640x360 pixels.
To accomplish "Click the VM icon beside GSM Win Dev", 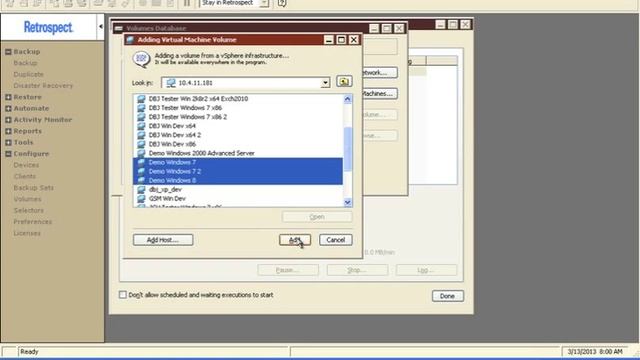I will coord(141,198).
